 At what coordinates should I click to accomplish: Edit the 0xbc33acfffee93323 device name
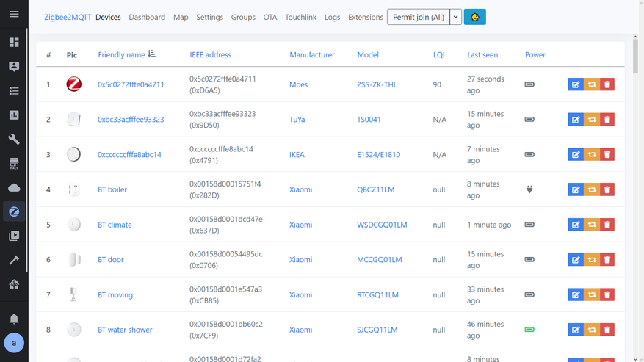click(576, 119)
